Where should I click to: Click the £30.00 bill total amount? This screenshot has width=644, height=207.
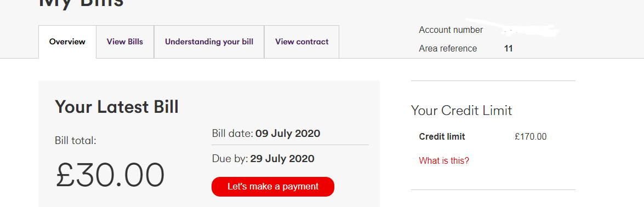(110, 175)
